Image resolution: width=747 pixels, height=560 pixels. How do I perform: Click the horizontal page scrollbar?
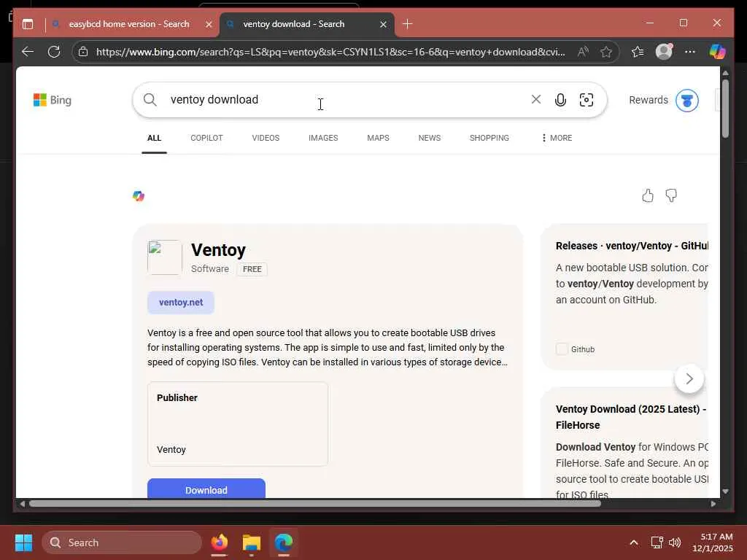314,504
